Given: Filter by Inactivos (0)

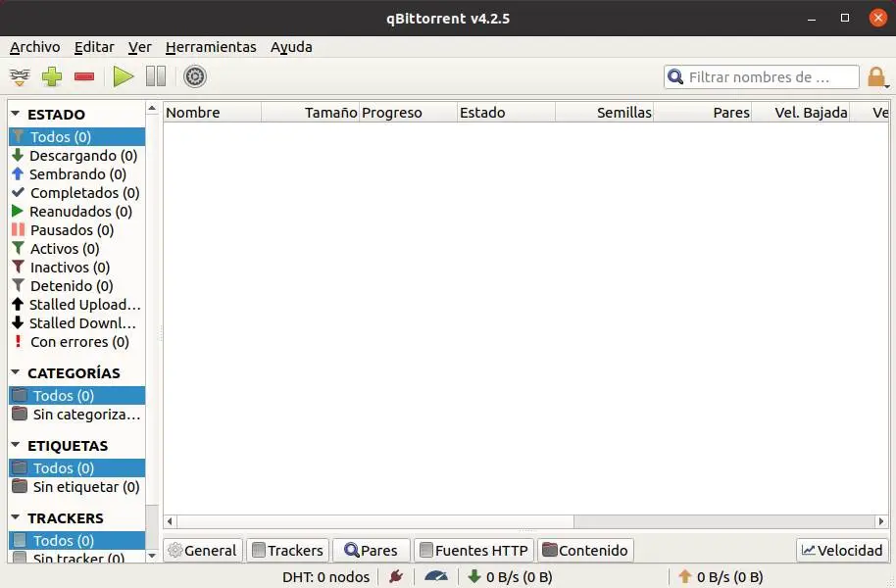Looking at the screenshot, I should tap(76, 267).
